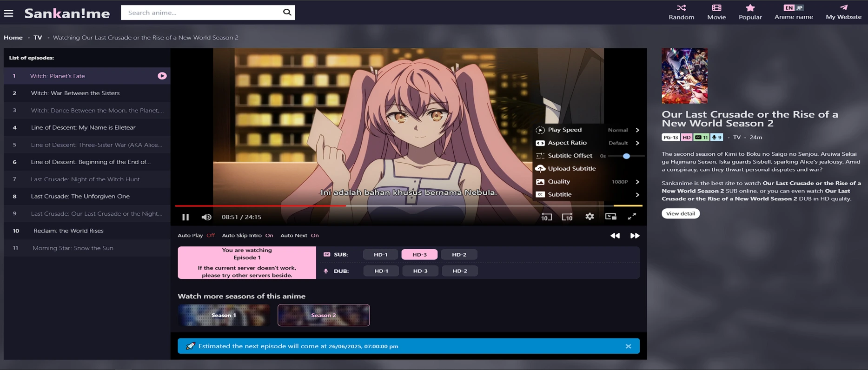Screen dimensions: 868x370
Task: Go to next episode with forward arrows
Action: point(635,236)
